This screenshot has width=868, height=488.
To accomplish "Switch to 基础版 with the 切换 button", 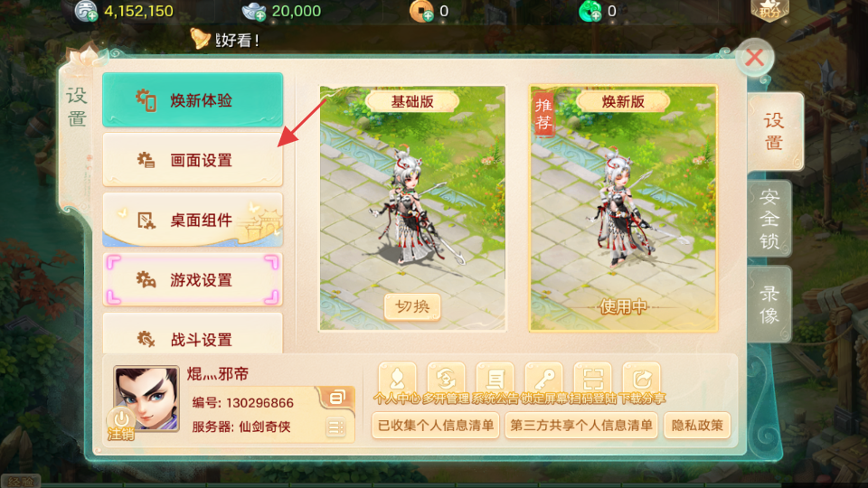I will 412,306.
